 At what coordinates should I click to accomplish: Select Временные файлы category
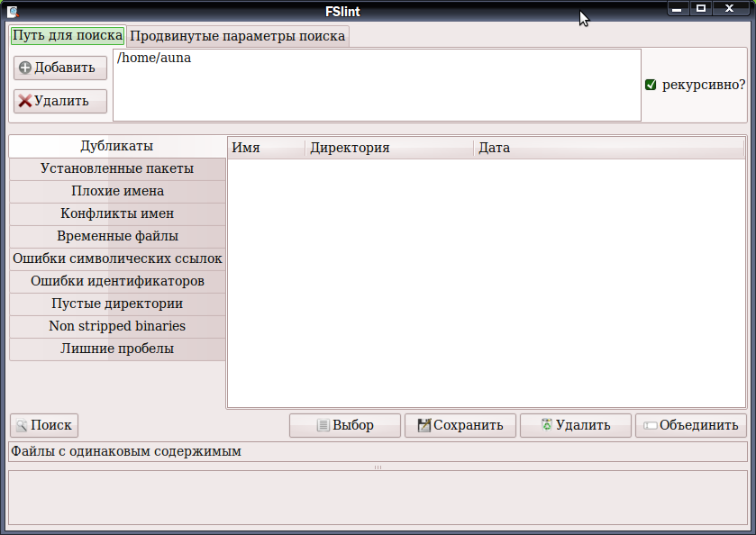tap(117, 236)
